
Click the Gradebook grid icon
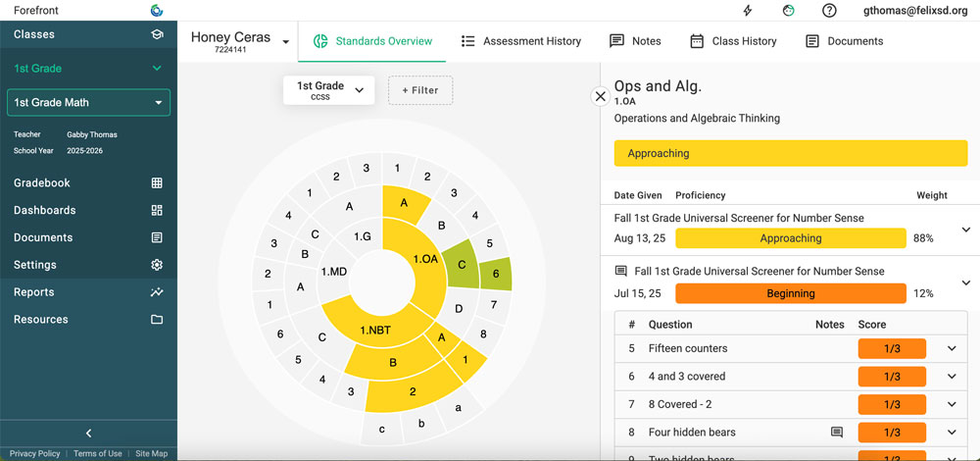(157, 183)
